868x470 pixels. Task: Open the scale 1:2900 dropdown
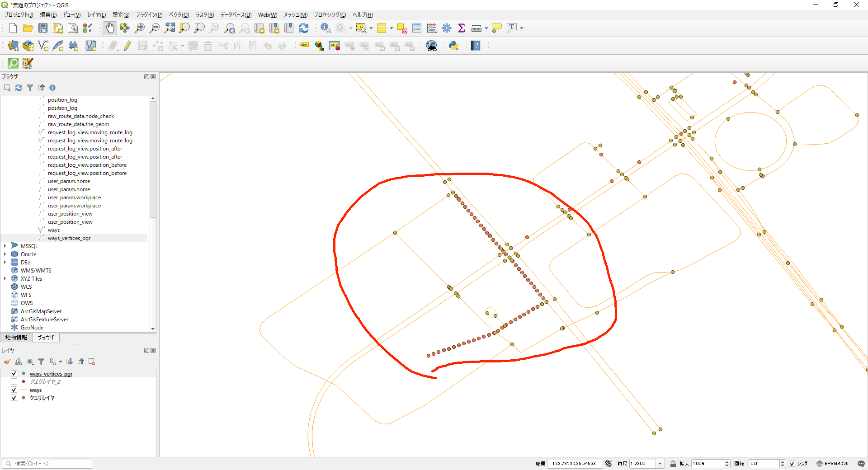coord(660,464)
